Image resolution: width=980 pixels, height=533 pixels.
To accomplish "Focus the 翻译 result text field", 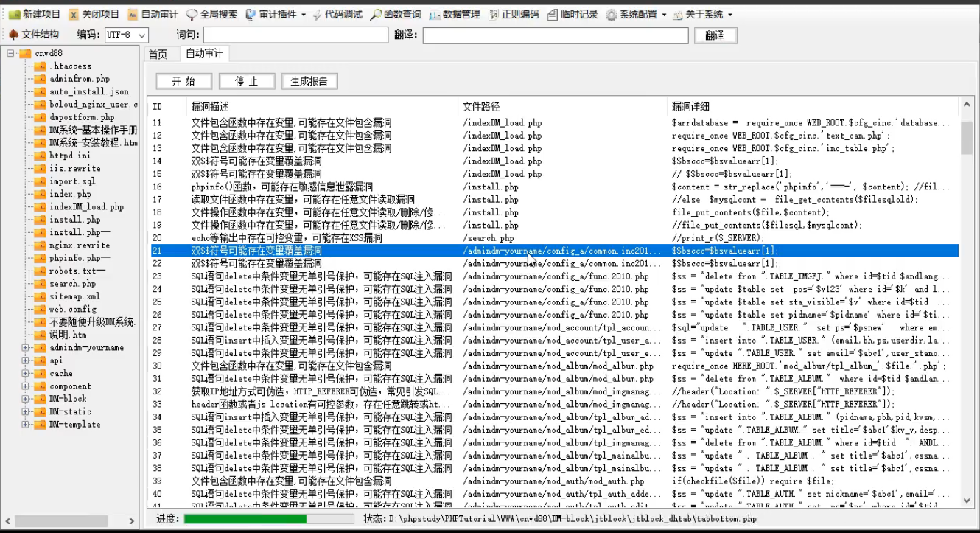I will pyautogui.click(x=556, y=35).
